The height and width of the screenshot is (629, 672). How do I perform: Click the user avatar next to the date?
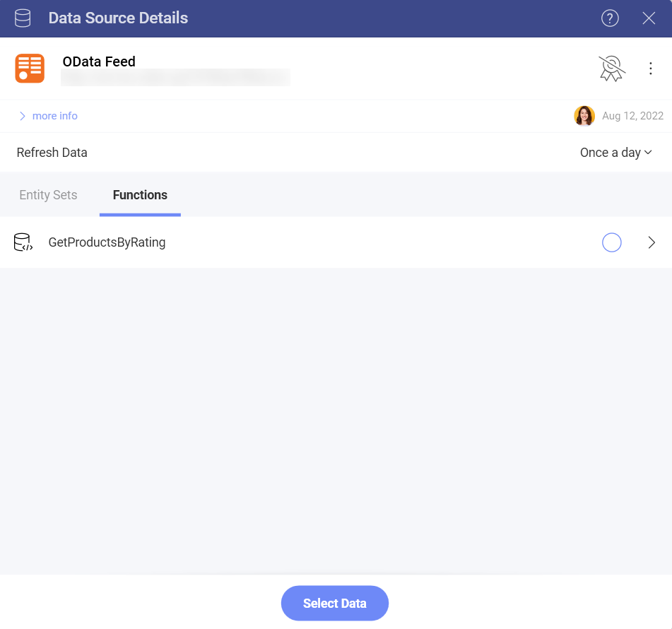point(584,115)
